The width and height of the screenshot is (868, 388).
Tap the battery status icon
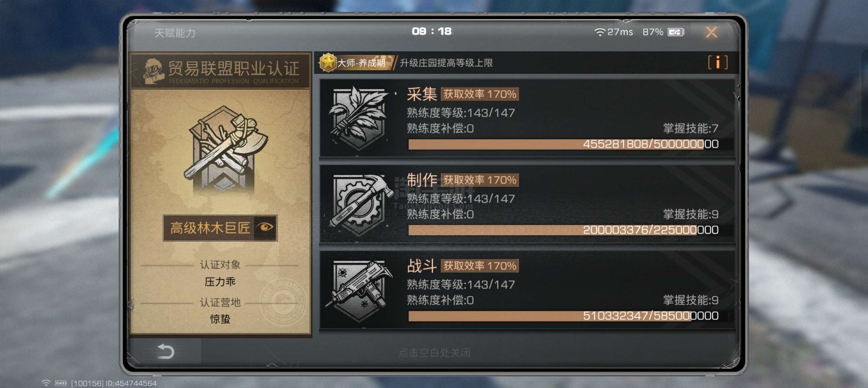tap(676, 32)
